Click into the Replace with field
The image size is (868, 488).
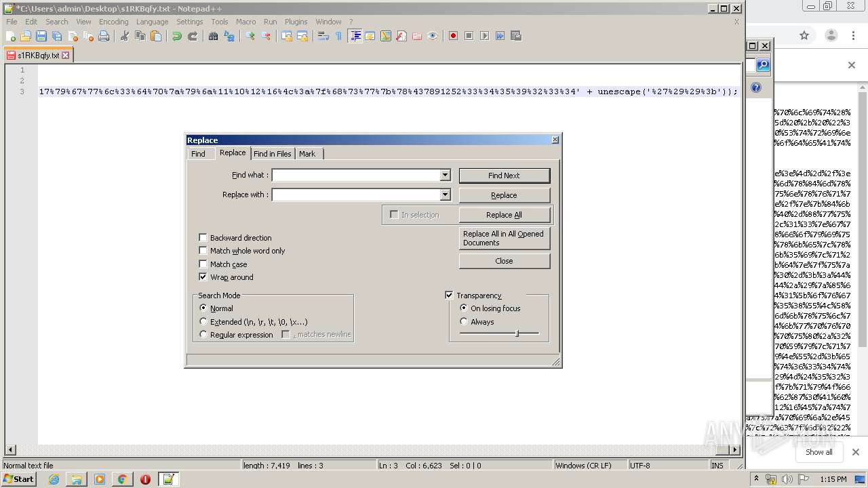tap(356, 195)
